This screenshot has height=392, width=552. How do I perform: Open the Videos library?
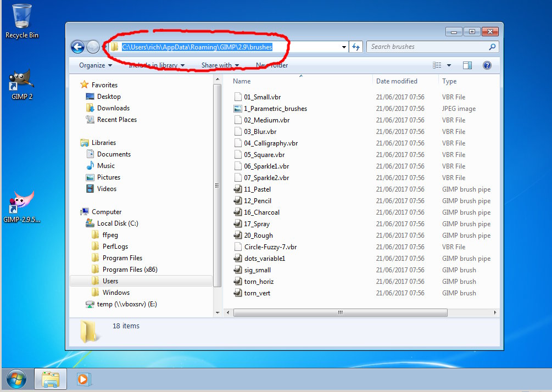pyautogui.click(x=107, y=189)
